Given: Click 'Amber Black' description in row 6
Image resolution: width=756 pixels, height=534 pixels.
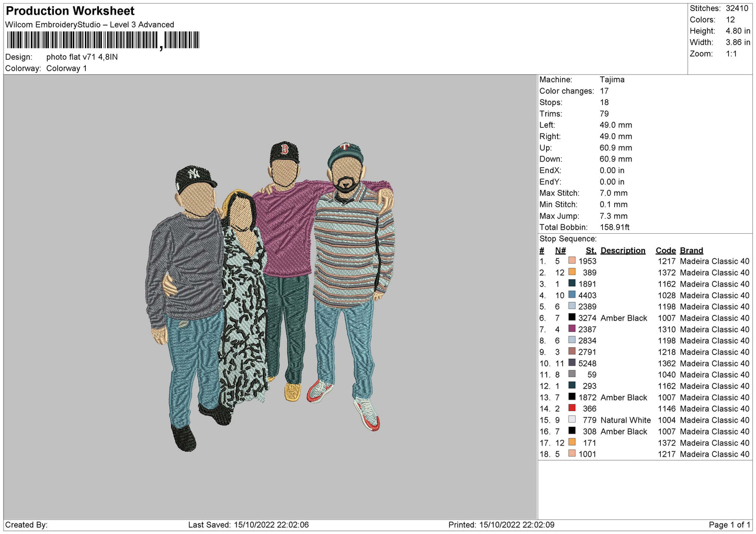Looking at the screenshot, I should tap(624, 318).
